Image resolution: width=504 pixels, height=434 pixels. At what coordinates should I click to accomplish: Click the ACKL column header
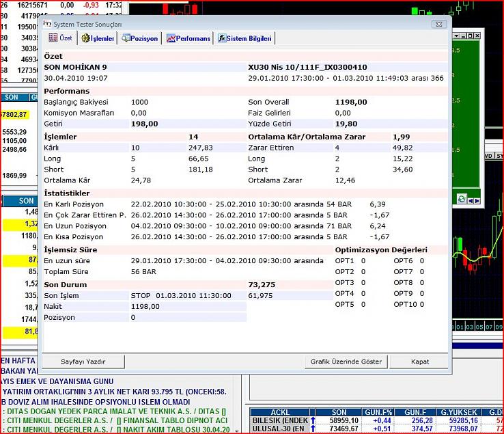point(279,412)
